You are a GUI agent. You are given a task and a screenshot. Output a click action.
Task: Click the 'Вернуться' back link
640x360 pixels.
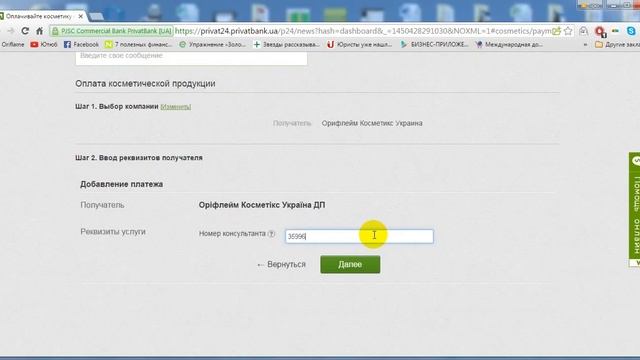281,264
